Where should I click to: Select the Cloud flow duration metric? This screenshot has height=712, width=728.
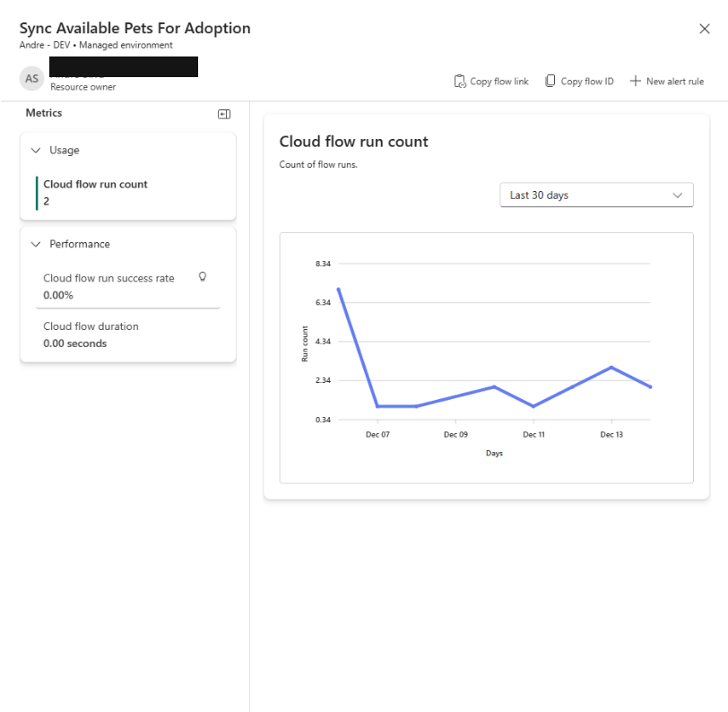128,334
